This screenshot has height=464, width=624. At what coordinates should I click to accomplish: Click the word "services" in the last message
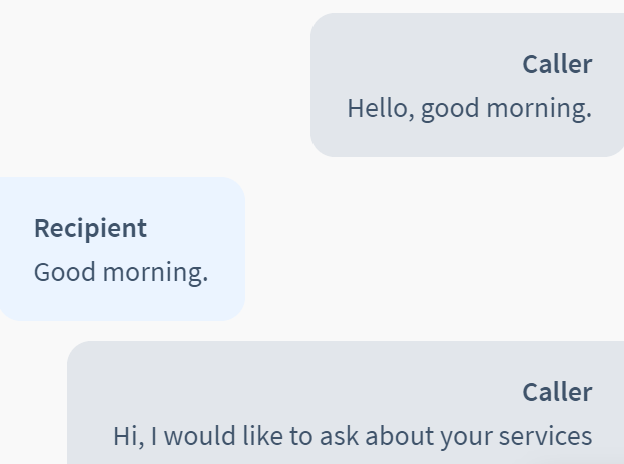(x=546, y=437)
